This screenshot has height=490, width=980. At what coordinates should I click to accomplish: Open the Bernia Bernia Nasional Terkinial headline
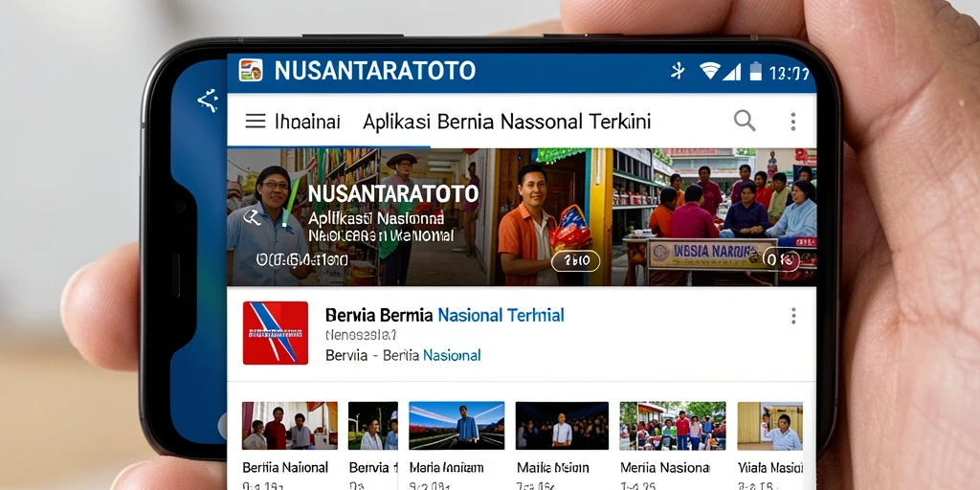(445, 315)
